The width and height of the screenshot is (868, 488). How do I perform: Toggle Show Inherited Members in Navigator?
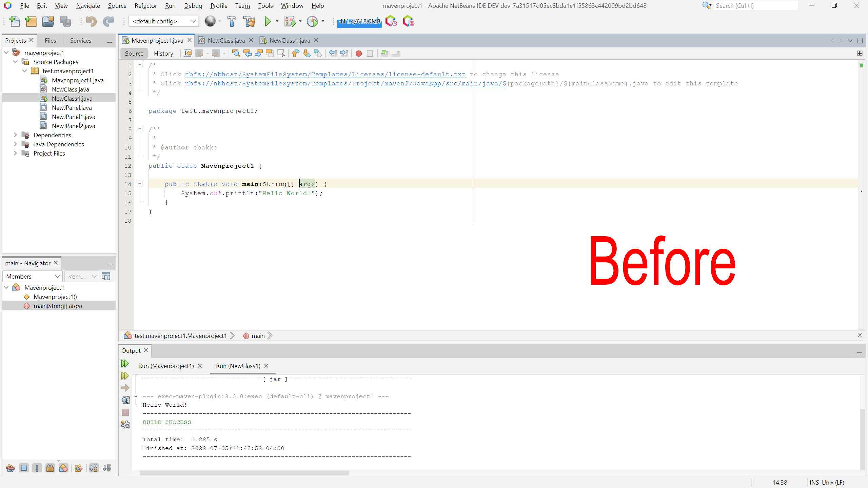10,468
